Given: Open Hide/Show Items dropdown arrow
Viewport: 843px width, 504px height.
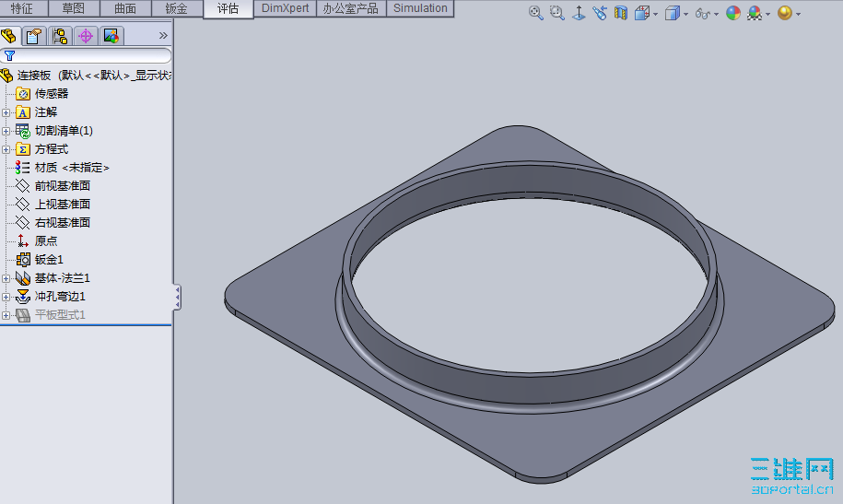Looking at the screenshot, I should point(717,14).
